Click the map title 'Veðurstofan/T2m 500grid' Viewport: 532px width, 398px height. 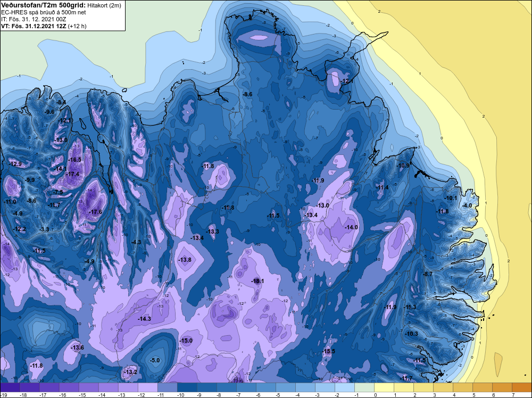pyautogui.click(x=43, y=5)
